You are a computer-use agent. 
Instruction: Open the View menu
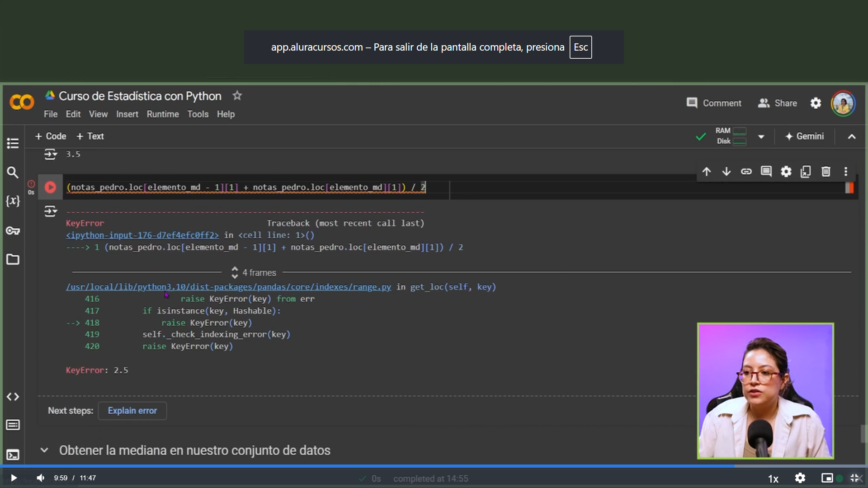98,114
